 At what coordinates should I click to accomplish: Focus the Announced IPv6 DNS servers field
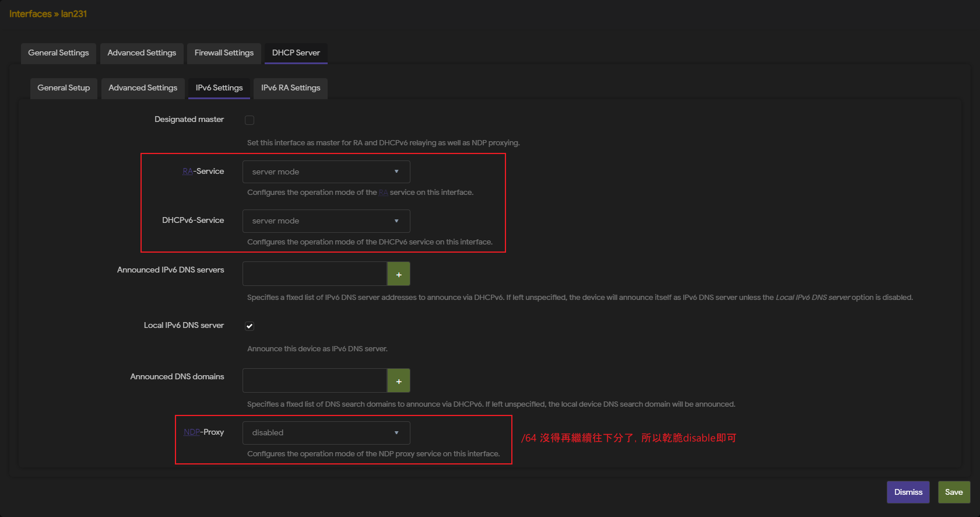click(x=315, y=274)
